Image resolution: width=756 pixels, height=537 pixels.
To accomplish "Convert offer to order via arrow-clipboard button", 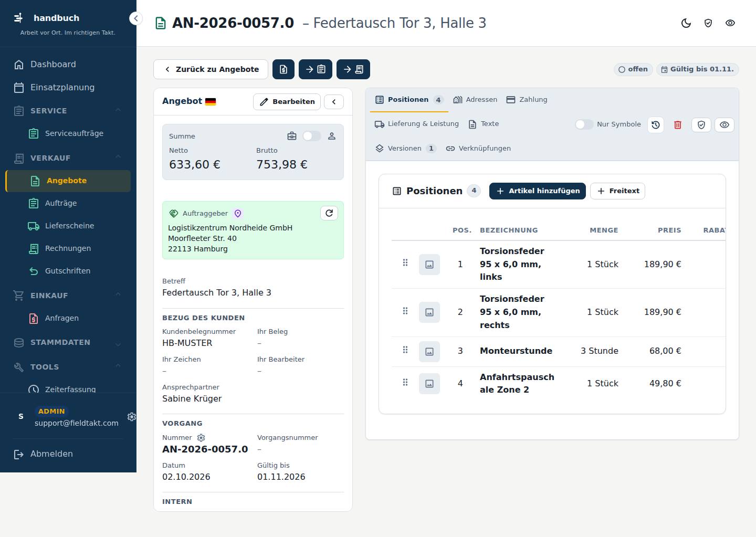I will point(316,69).
